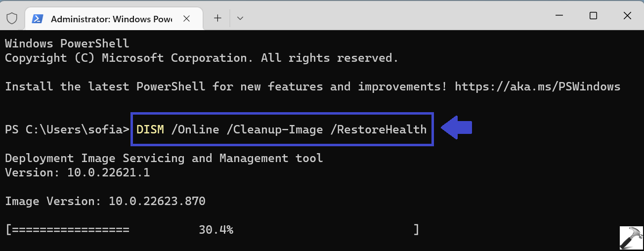Click the DISM progress bar filled portion
644x251 pixels.
[x=69, y=230]
